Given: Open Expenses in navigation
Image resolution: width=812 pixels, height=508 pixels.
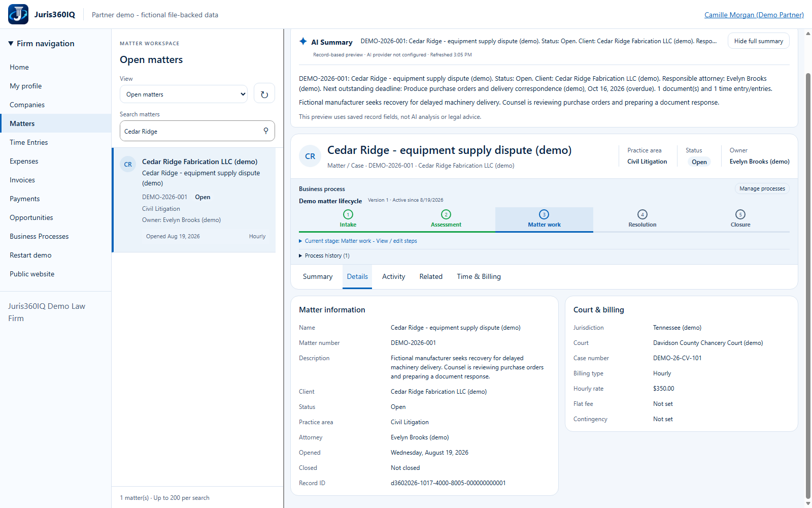Looking at the screenshot, I should click(x=56, y=161).
